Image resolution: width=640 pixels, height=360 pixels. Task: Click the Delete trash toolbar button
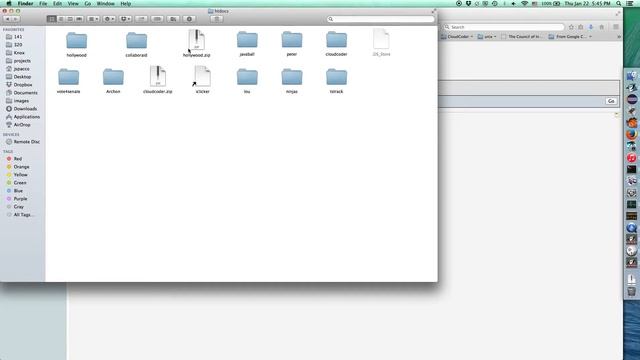[217, 19]
